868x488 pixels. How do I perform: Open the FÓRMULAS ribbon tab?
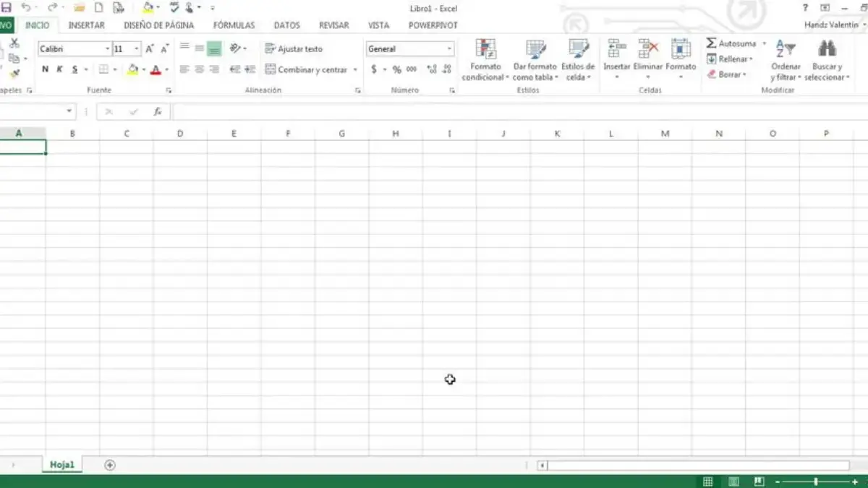(234, 25)
